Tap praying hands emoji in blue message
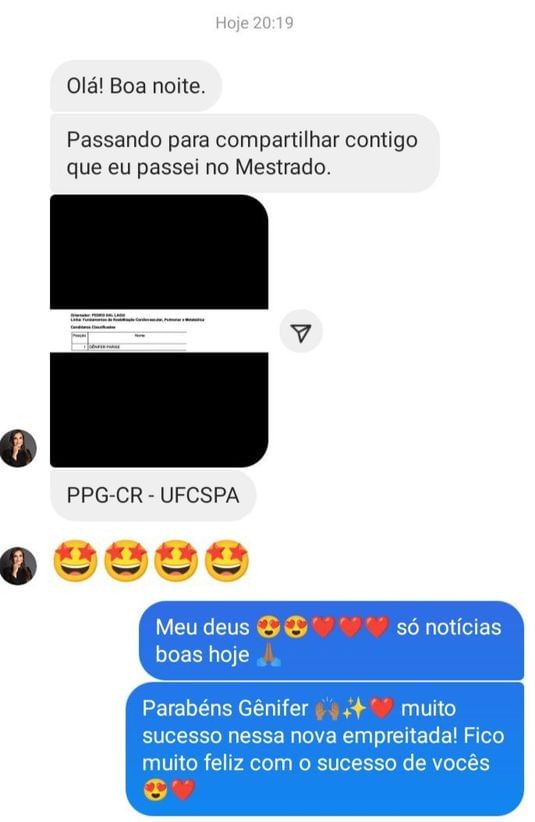Screen dimensions: 535x822 (268, 654)
